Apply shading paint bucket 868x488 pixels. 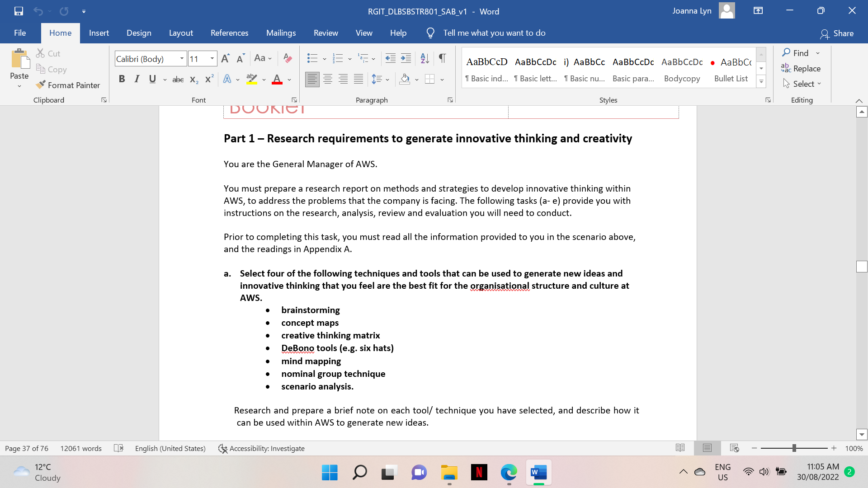tap(405, 80)
